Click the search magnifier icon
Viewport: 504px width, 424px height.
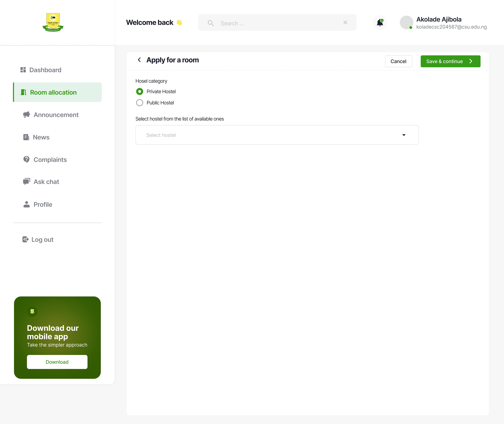(x=211, y=23)
